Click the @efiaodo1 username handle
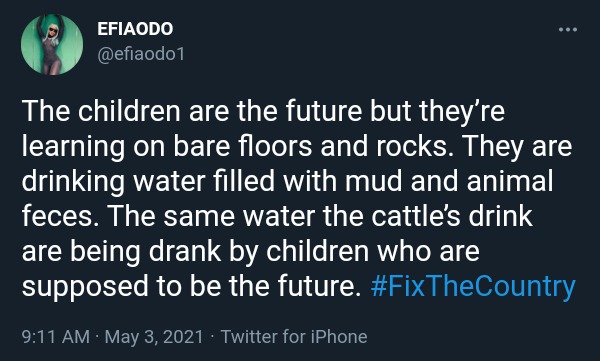Image resolution: width=600 pixels, height=361 pixels. 141,54
